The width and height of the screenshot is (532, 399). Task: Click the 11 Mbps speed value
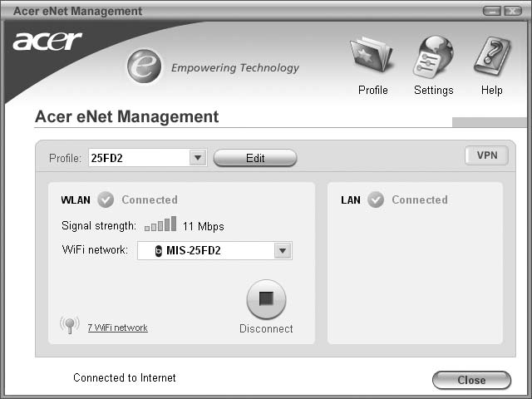203,226
